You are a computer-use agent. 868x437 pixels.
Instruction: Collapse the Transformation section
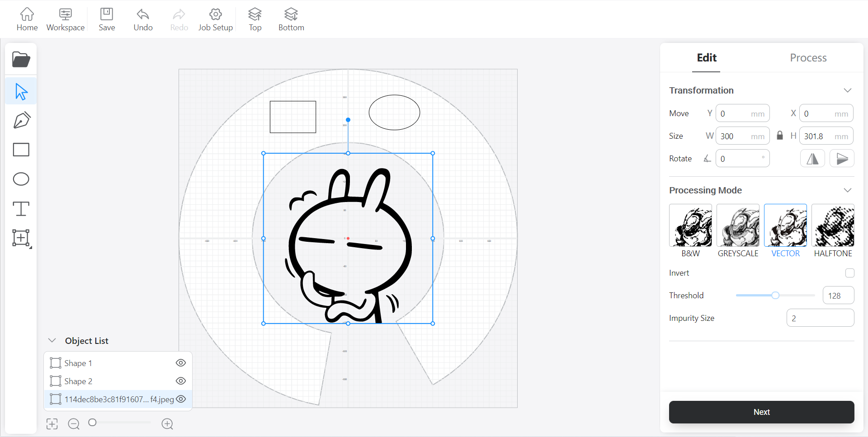(x=848, y=90)
